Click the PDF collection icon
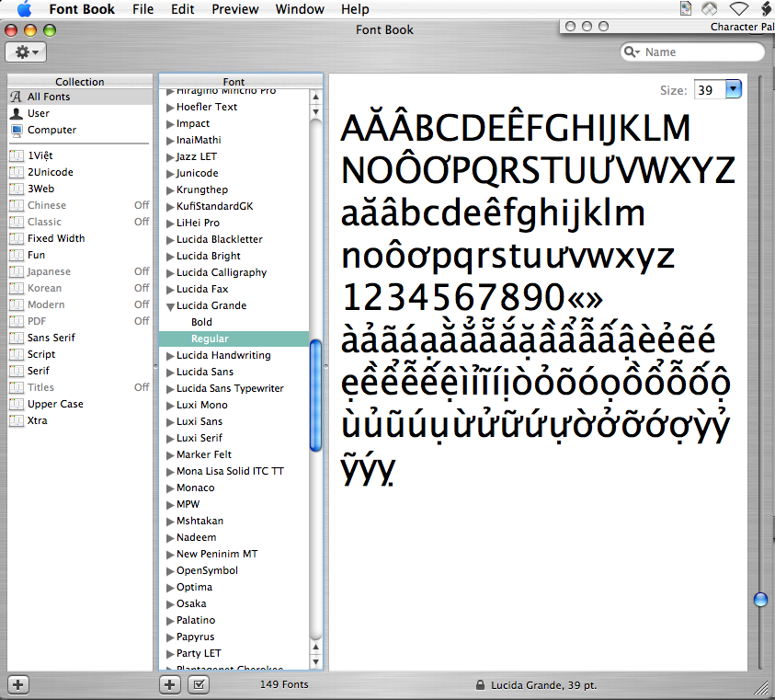 click(x=17, y=322)
